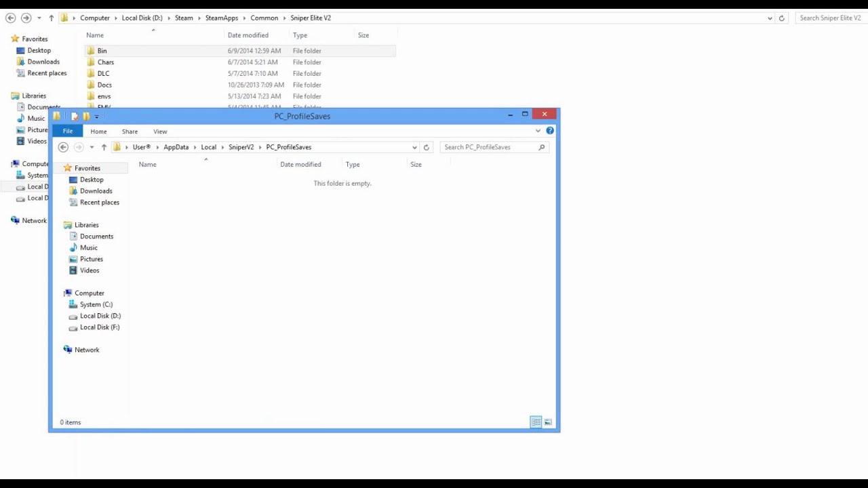Select the Chars folder icon
The image size is (868, 488).
(x=91, y=62)
